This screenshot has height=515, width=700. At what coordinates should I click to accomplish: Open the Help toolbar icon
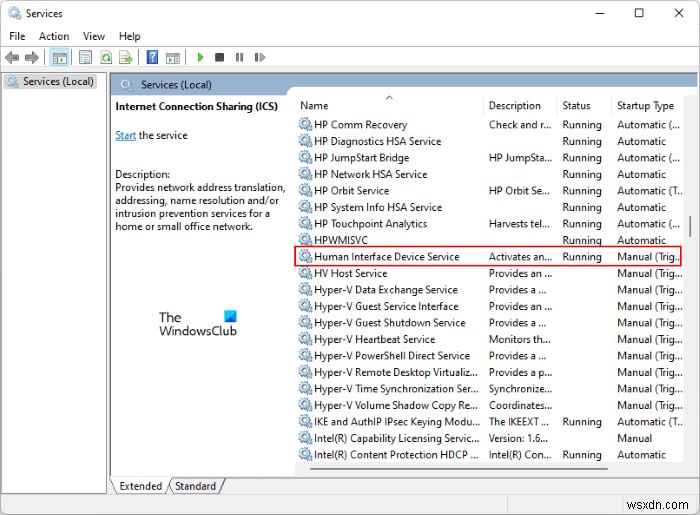[x=152, y=57]
